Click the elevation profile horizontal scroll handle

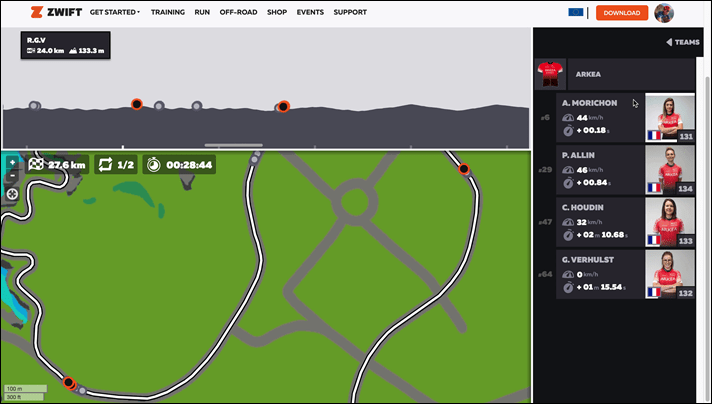(x=233, y=145)
